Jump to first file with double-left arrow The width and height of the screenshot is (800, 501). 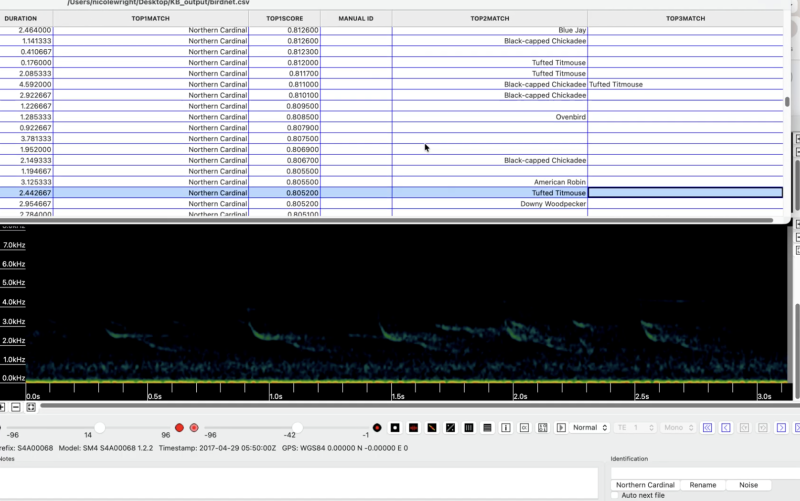707,428
